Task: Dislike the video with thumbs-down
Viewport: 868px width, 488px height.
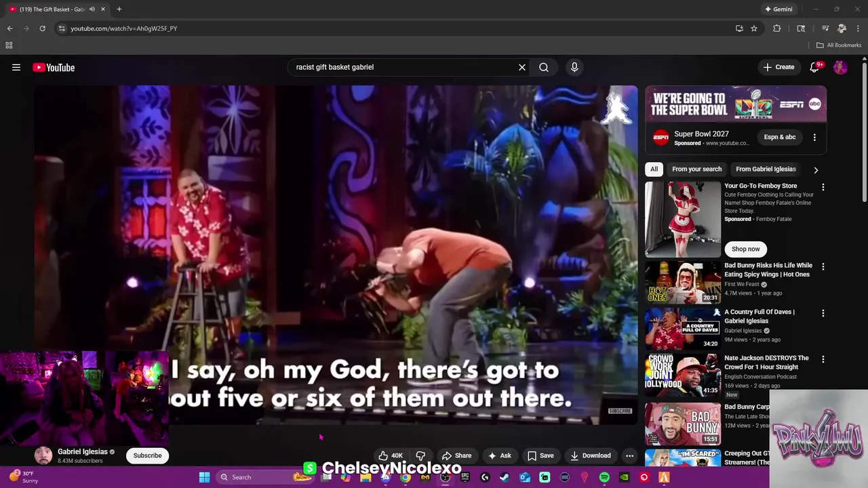Action: click(420, 455)
